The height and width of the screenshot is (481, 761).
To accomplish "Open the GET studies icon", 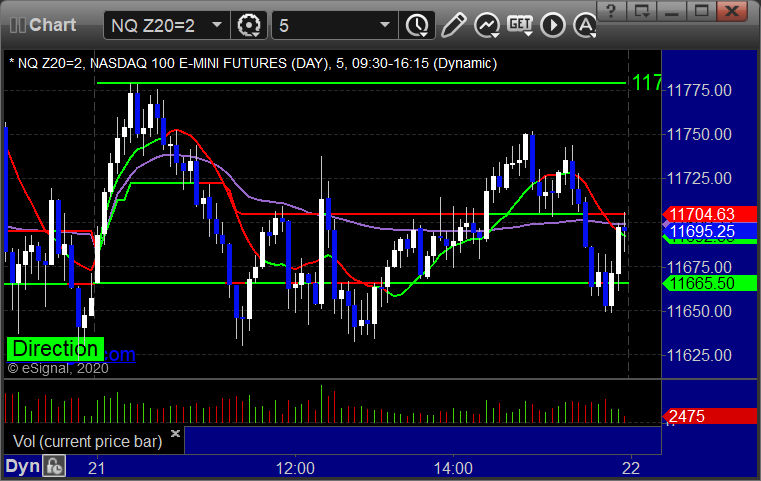I will [x=520, y=25].
